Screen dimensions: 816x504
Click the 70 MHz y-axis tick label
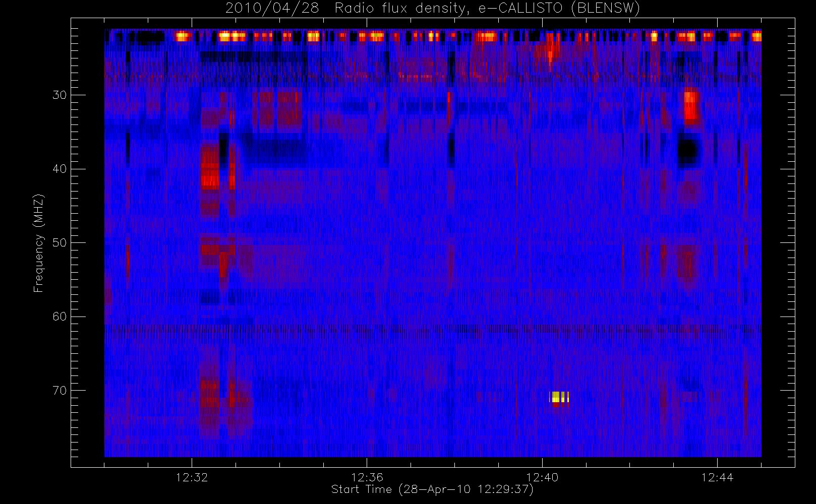pyautogui.click(x=60, y=391)
